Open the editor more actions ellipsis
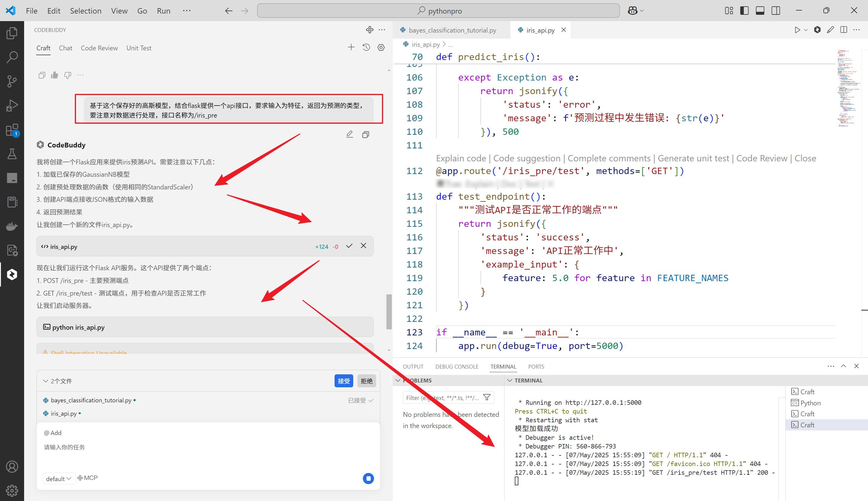The image size is (868, 501). coord(857,30)
